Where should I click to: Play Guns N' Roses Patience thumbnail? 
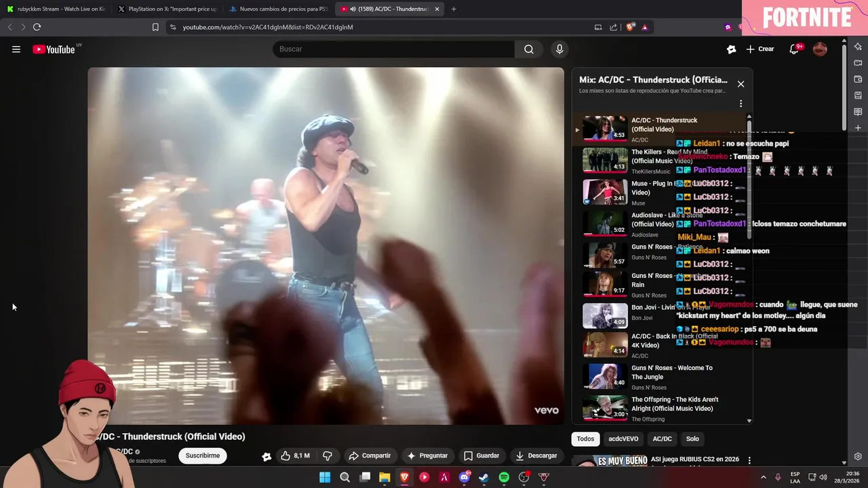click(x=605, y=256)
